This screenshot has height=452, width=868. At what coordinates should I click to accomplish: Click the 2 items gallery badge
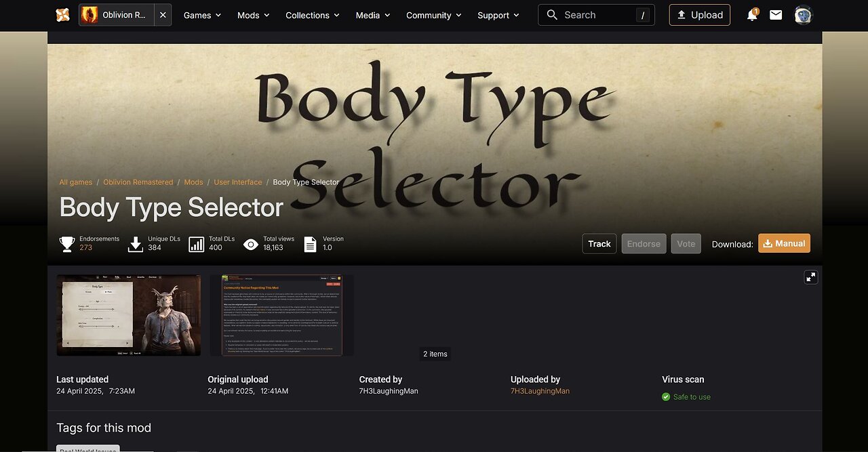(435, 354)
